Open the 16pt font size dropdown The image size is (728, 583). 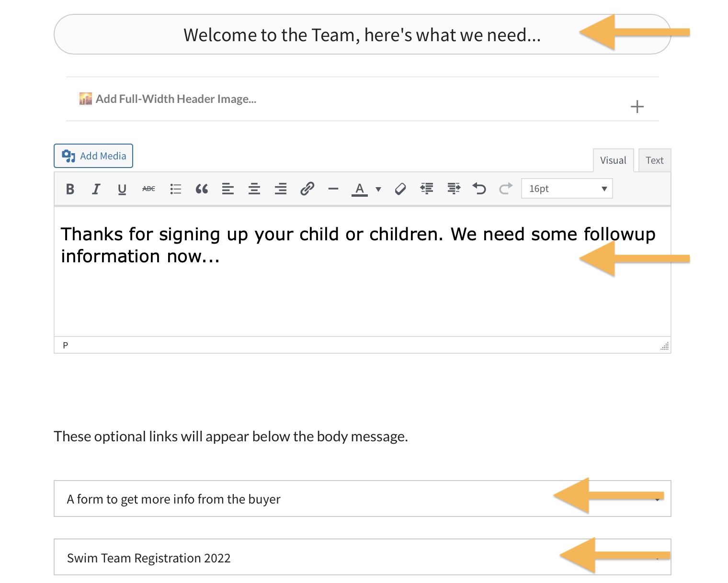(x=567, y=189)
